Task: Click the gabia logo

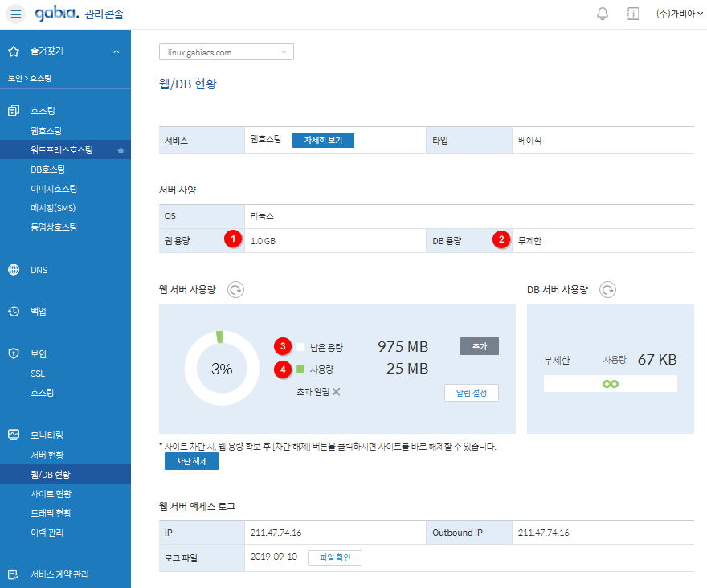Action: click(57, 14)
